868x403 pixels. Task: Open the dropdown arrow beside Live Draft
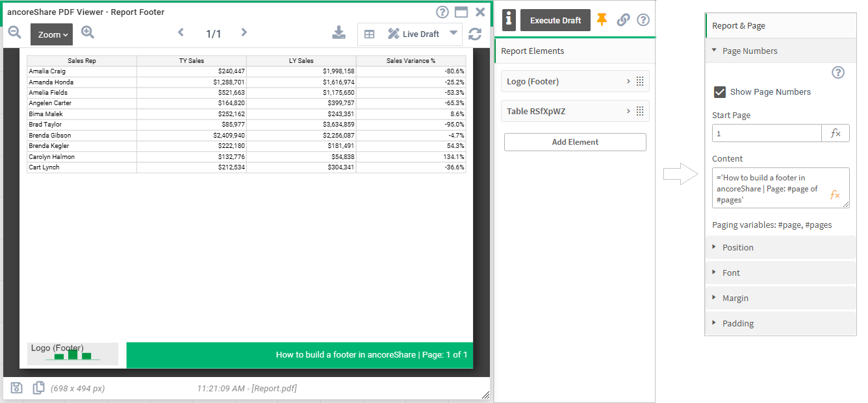pos(453,34)
